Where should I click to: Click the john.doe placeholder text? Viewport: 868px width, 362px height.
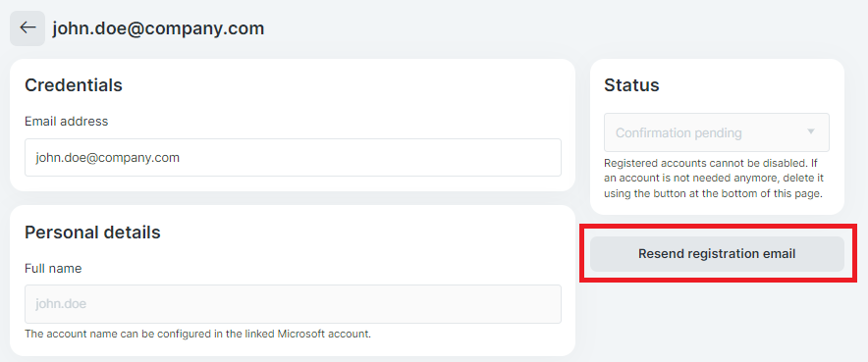click(61, 304)
